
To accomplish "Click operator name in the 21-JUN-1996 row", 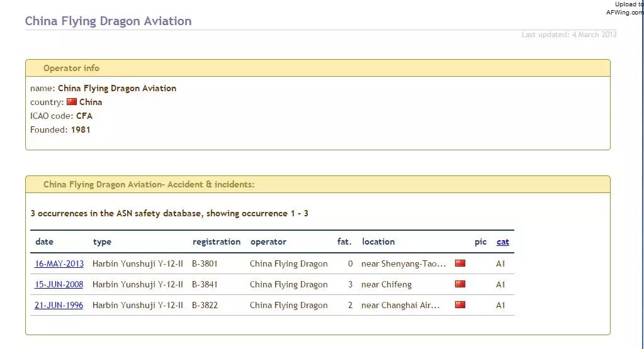I will tap(289, 306).
